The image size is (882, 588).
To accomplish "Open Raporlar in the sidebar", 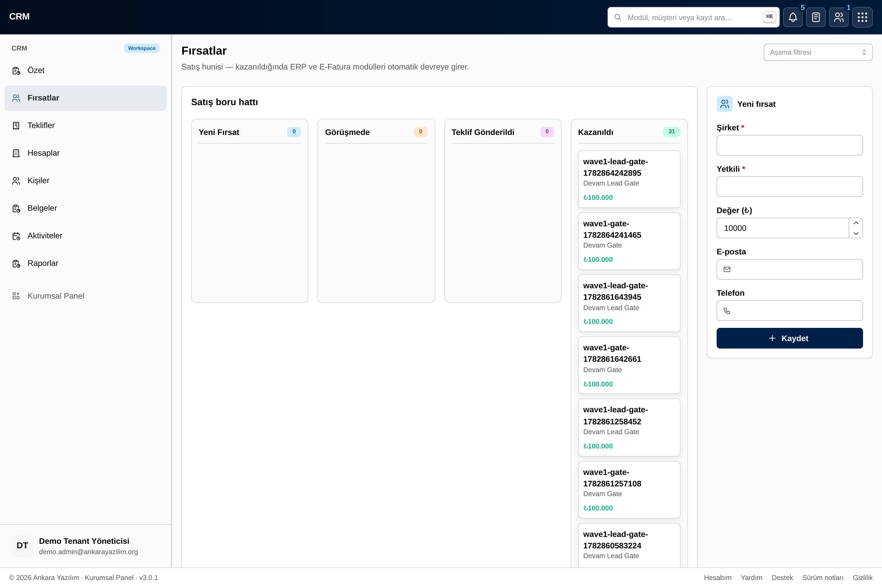I will point(86,263).
